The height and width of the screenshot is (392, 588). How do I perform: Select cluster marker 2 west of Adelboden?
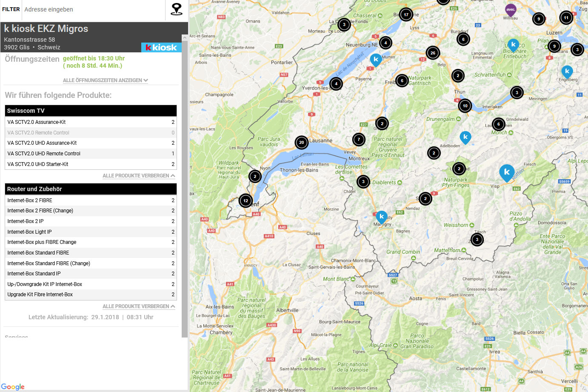click(434, 153)
